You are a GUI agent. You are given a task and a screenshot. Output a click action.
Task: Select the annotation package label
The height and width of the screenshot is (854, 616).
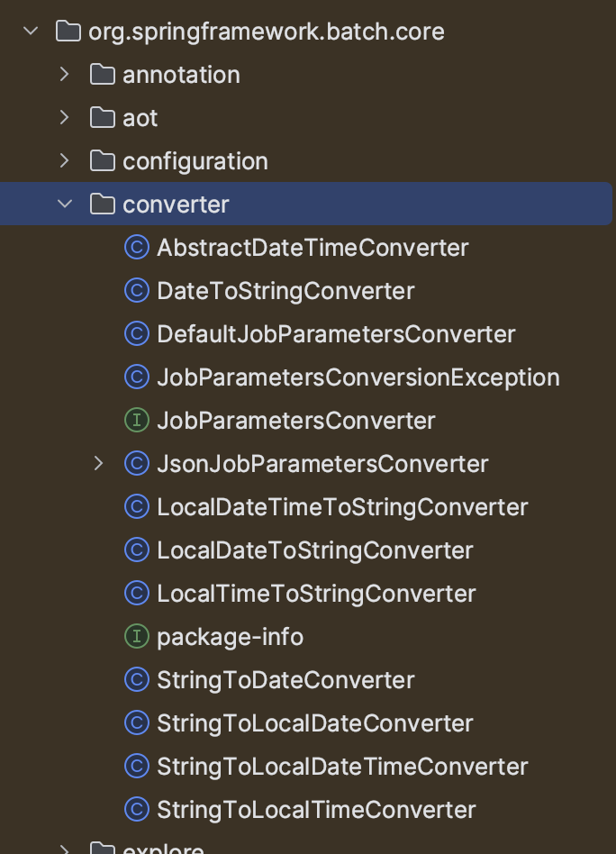pos(181,75)
